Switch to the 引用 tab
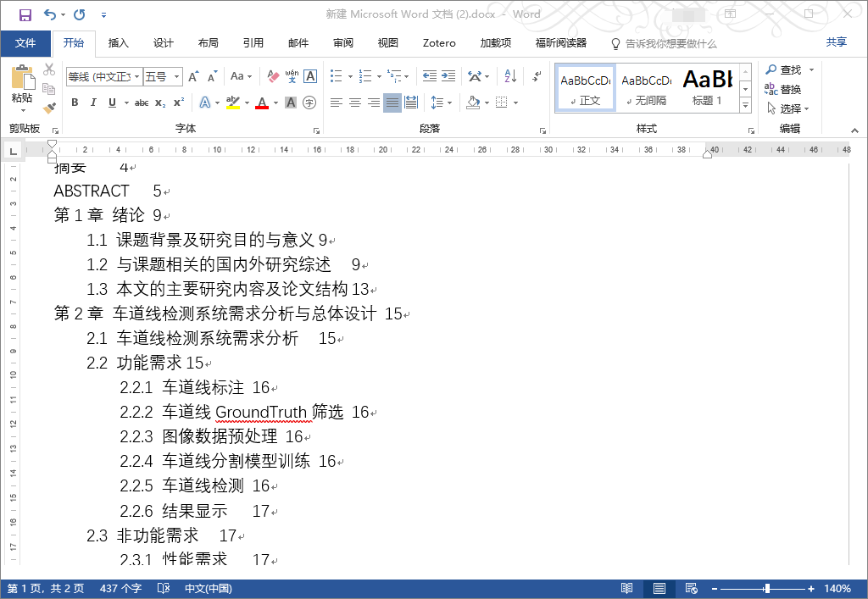The height and width of the screenshot is (599, 868). pos(253,43)
